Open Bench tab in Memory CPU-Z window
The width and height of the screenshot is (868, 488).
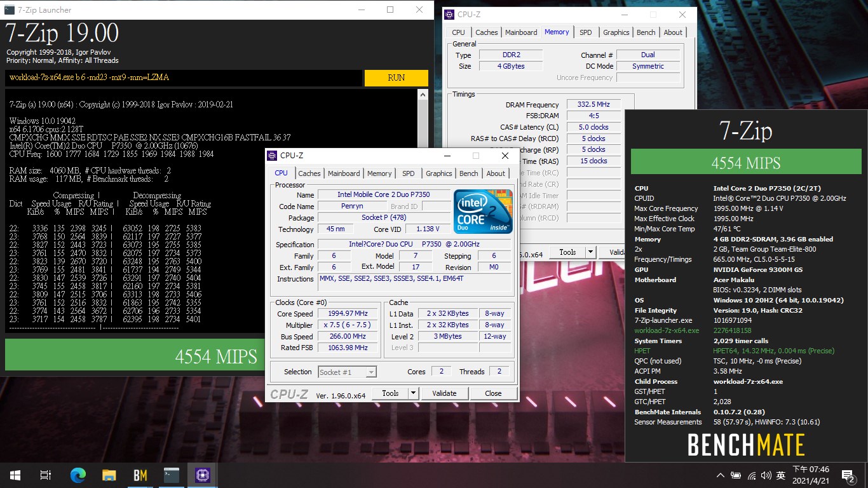(646, 32)
